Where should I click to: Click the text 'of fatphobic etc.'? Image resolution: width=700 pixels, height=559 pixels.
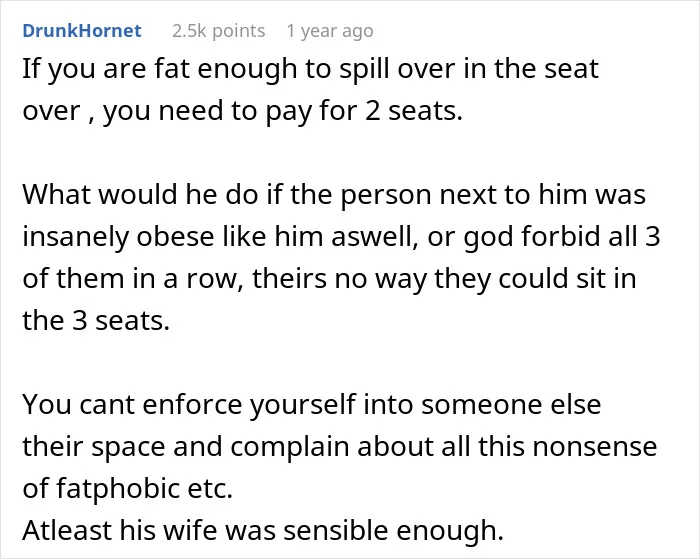[128, 489]
